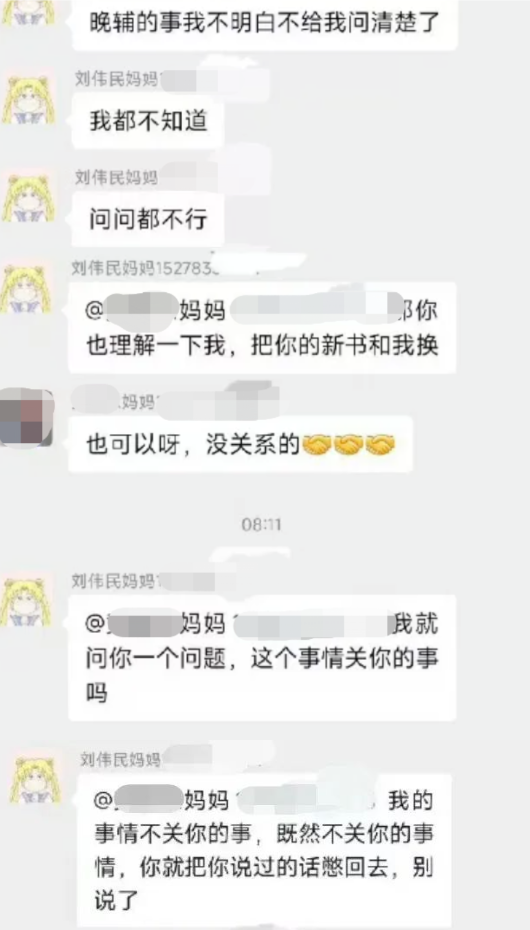The image size is (530, 930).
Task: Select the "别说了" final message bubble
Action: pyautogui.click(x=264, y=850)
